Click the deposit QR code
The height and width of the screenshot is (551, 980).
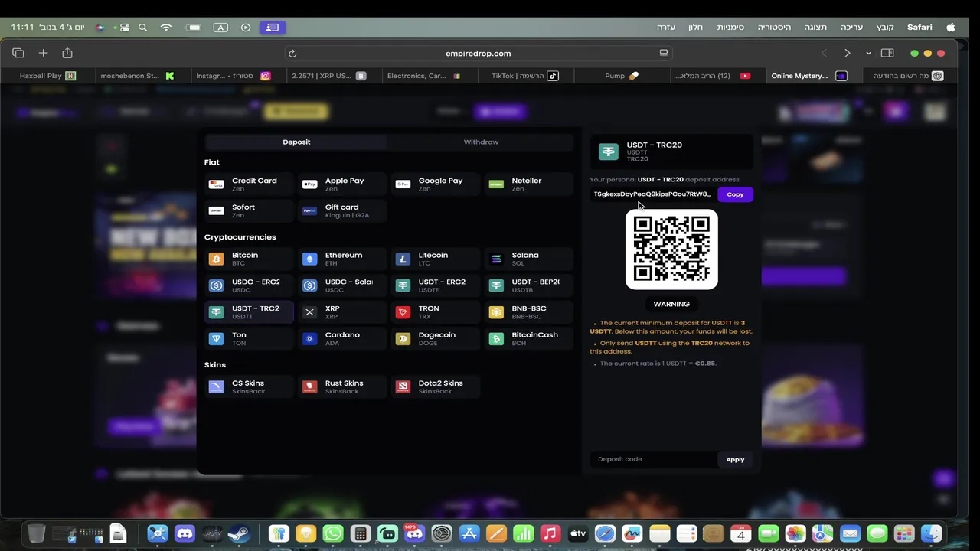(x=671, y=249)
